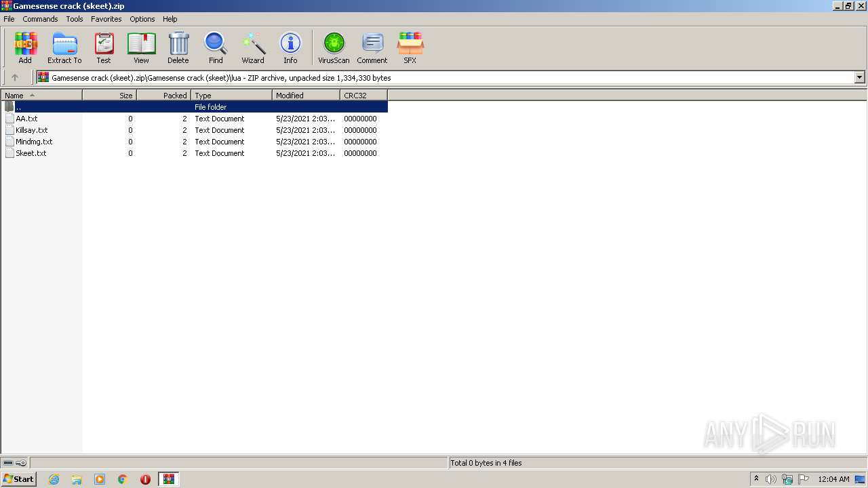The image size is (868, 488).
Task: Click the Type cell of Mindmg.txt
Action: tap(220, 142)
